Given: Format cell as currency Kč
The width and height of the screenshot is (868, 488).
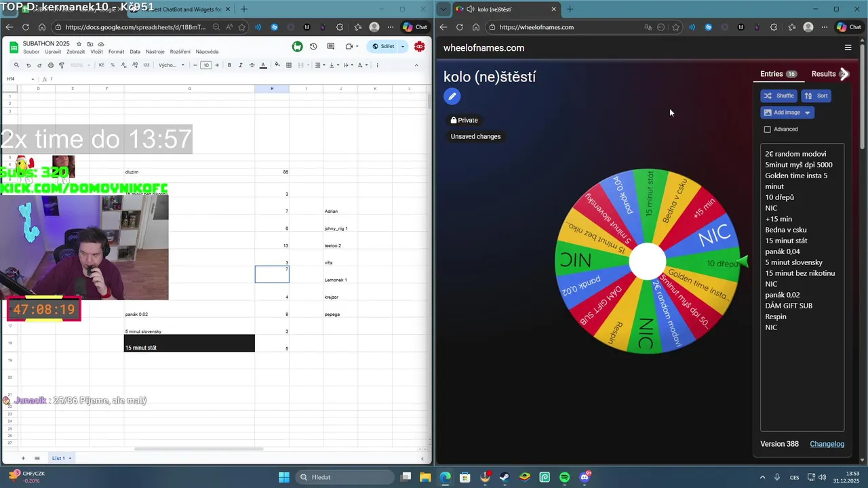Looking at the screenshot, I should [102, 65].
